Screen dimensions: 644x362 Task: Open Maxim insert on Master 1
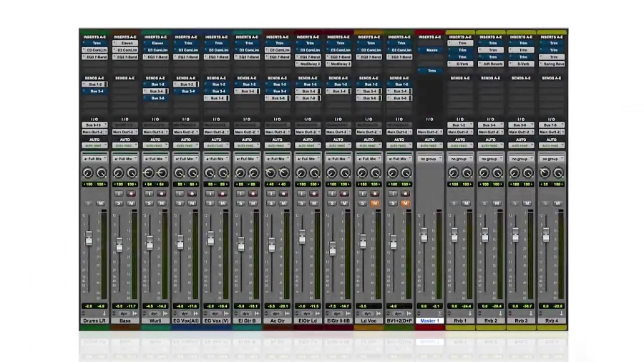tap(429, 50)
